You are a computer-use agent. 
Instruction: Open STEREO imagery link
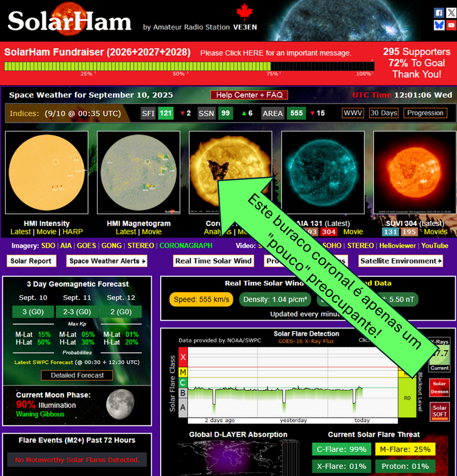point(140,246)
